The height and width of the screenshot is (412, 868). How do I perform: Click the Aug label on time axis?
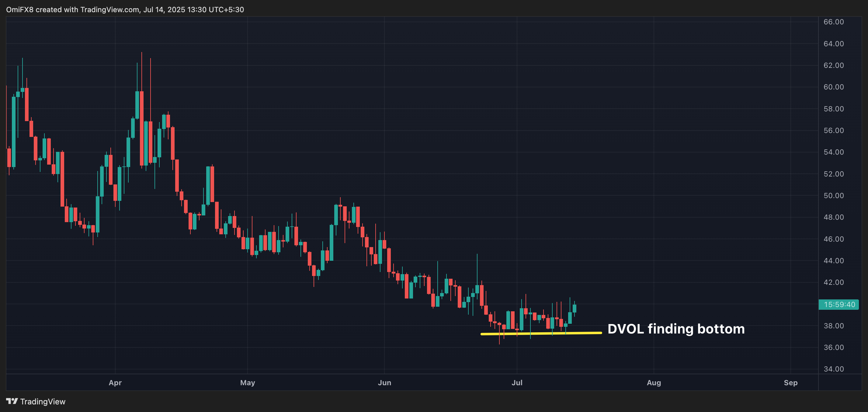coord(654,383)
